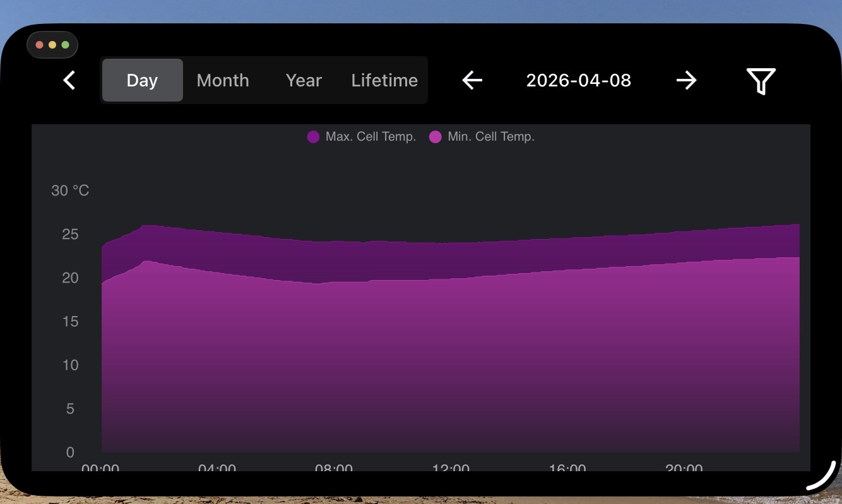Advance to next day with right arrow
This screenshot has width=842, height=504.
(x=686, y=80)
